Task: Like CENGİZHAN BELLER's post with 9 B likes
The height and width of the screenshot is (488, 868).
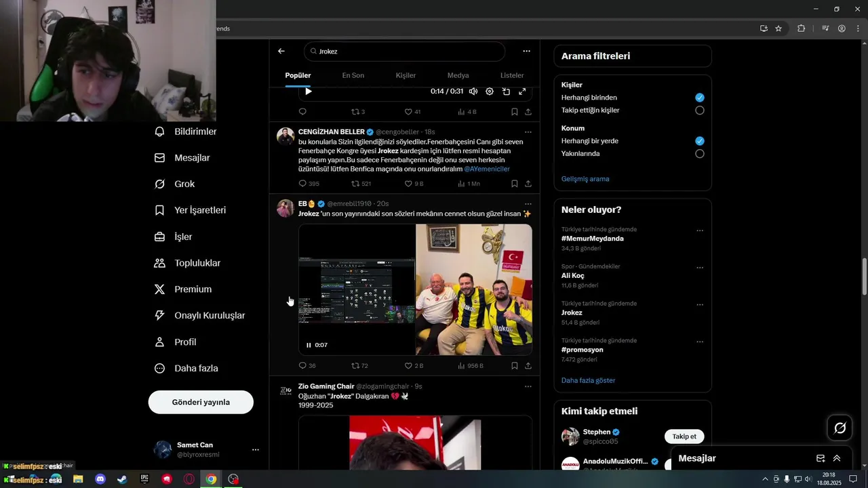Action: (414, 184)
